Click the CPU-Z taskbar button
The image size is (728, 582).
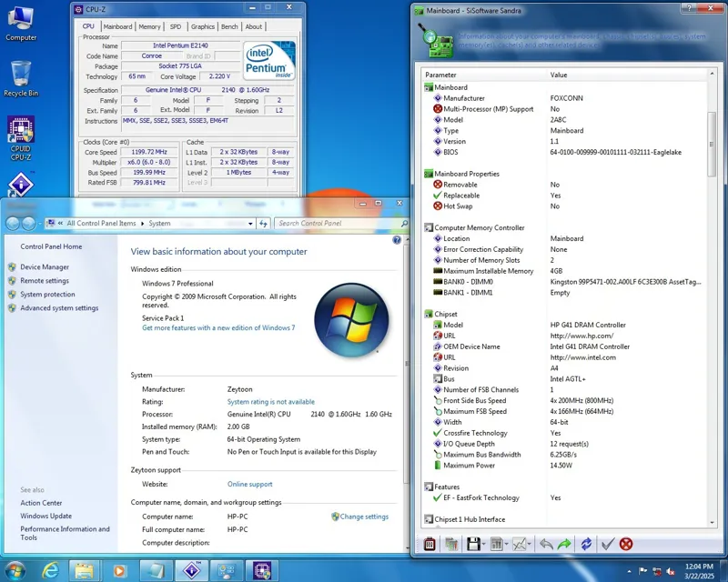click(x=263, y=570)
